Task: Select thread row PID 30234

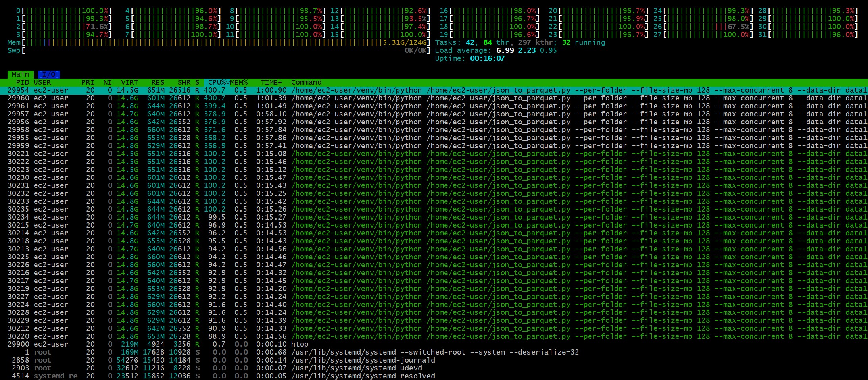Action: pos(434,217)
